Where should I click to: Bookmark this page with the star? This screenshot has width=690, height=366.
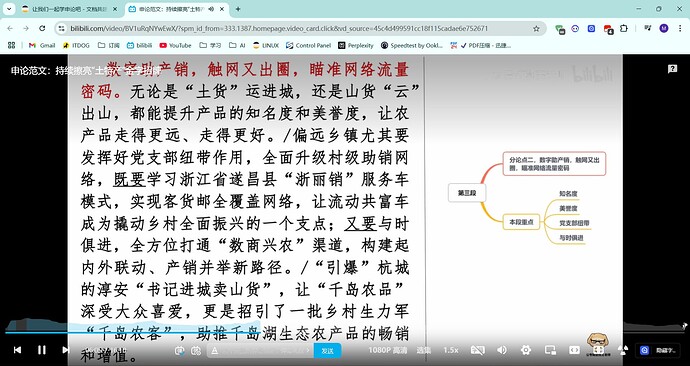pyautogui.click(x=536, y=29)
